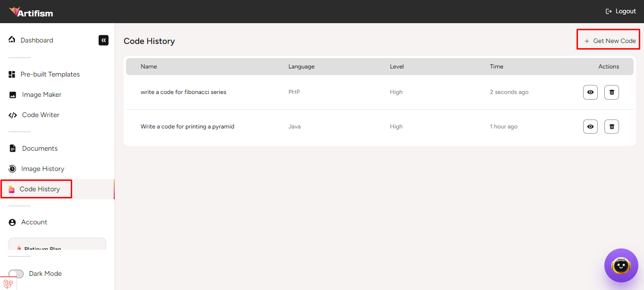Toggle the Dark Mode switch
The height and width of the screenshot is (290, 644).
pos(16,274)
